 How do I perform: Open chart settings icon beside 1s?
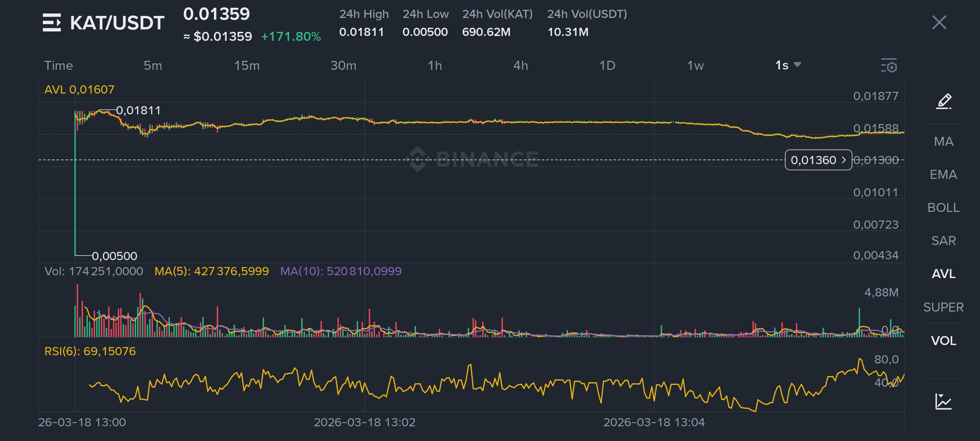coord(889,66)
